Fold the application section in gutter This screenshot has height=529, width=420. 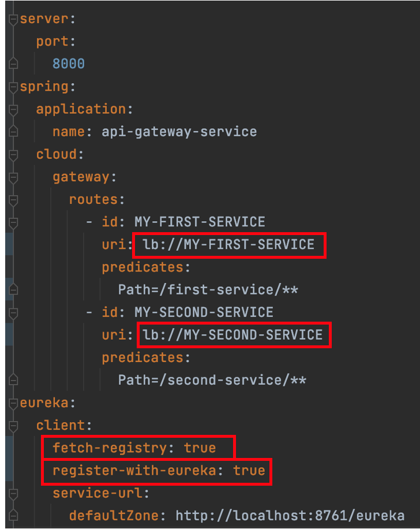point(13,110)
